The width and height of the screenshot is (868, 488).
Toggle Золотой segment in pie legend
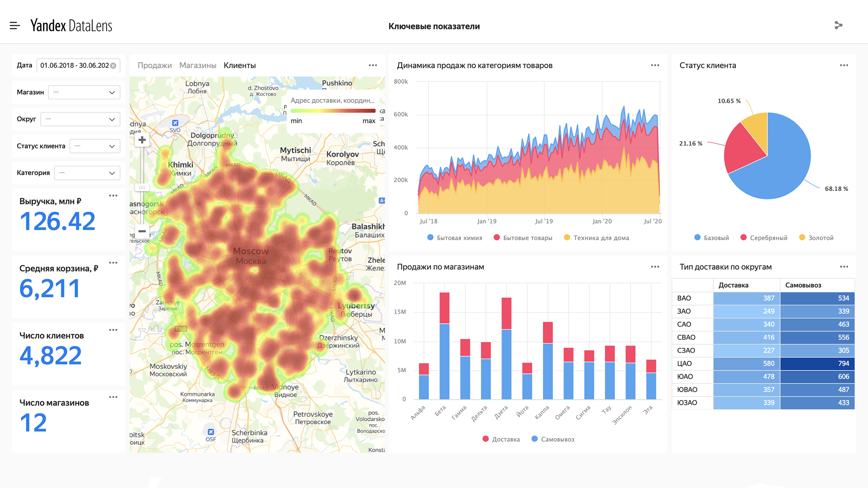[816, 238]
